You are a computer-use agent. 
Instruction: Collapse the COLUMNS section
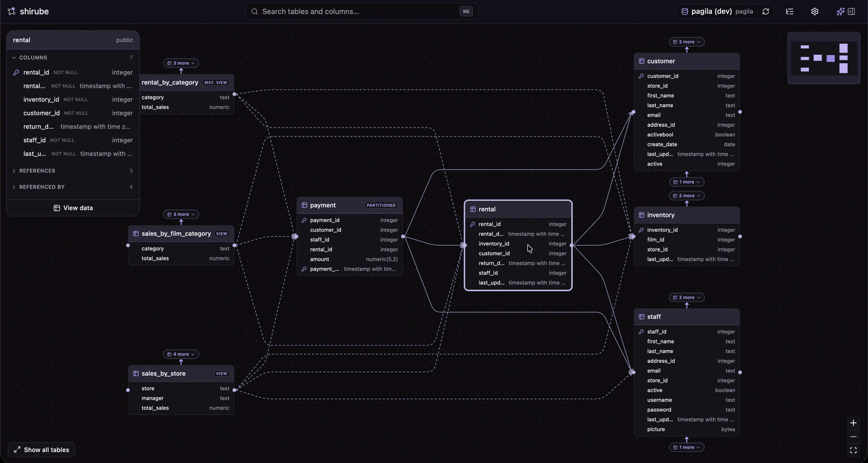point(73,58)
